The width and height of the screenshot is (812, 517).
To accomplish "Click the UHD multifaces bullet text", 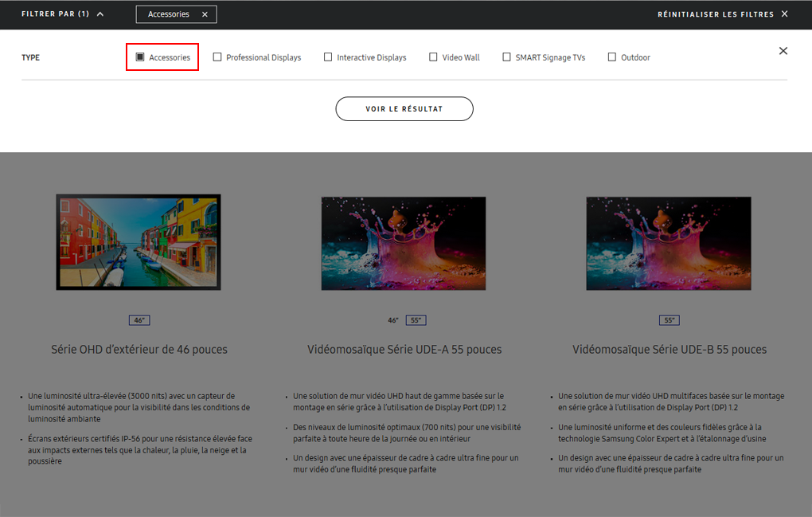I will point(671,401).
